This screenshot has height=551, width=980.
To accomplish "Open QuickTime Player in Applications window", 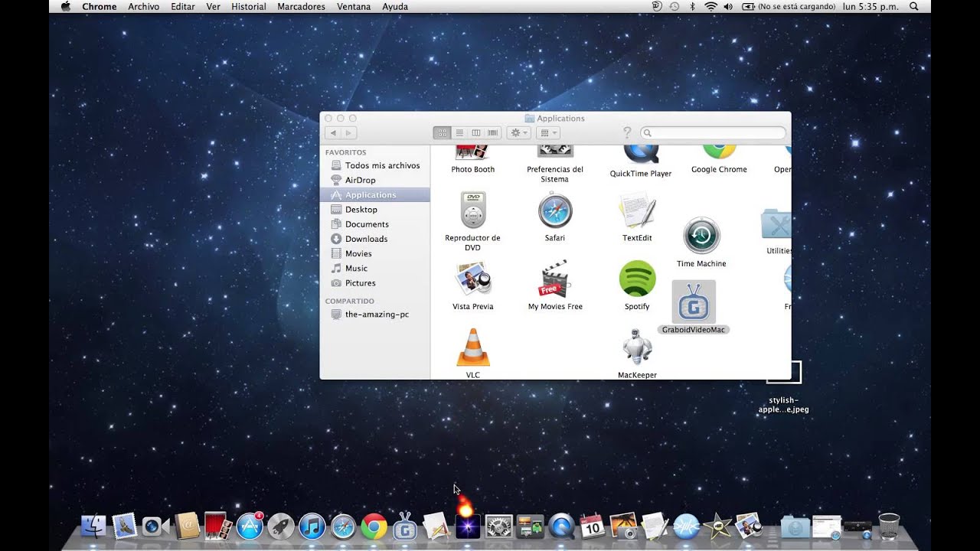I will [641, 154].
